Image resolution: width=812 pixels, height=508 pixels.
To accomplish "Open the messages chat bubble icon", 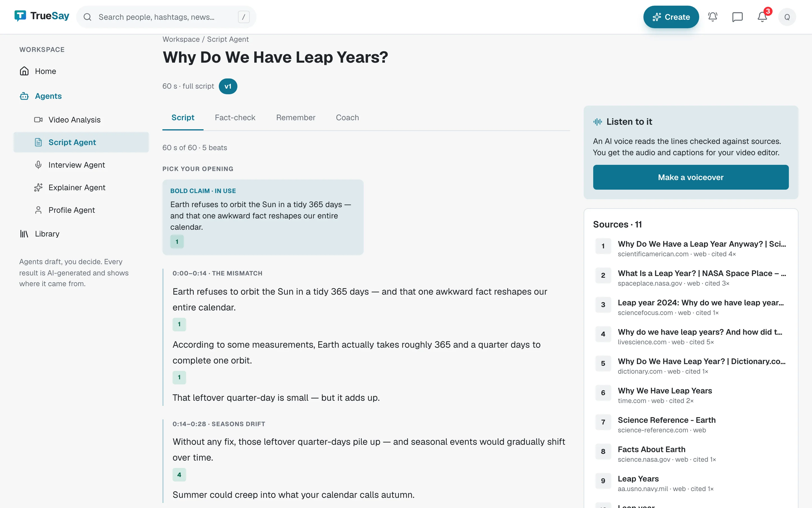I will pyautogui.click(x=738, y=17).
